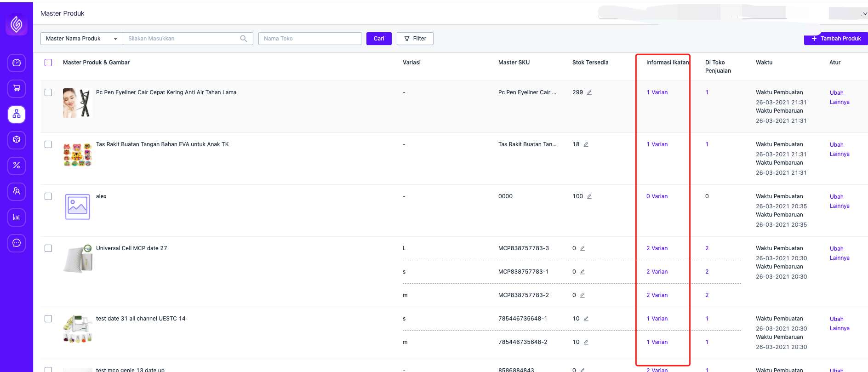Screen dimensions: 868x372
Task: Open the shopping cart orders icon
Action: (x=17, y=88)
